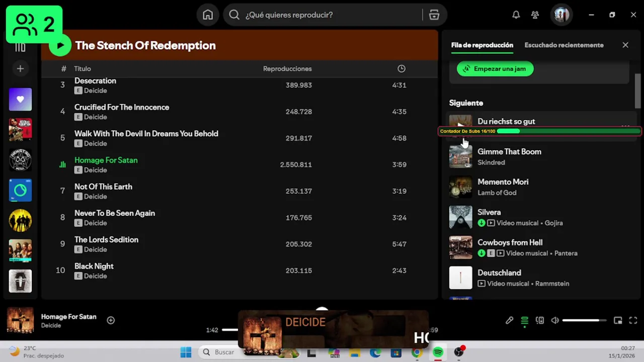Viewport: 644px width, 362px height.
Task: Click the magnifier icon in search bar
Action: [234, 15]
